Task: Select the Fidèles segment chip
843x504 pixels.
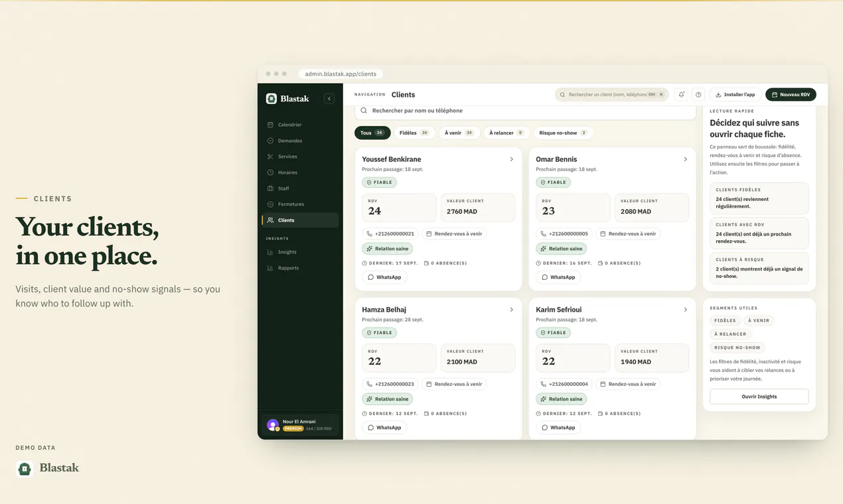Action: [x=725, y=320]
